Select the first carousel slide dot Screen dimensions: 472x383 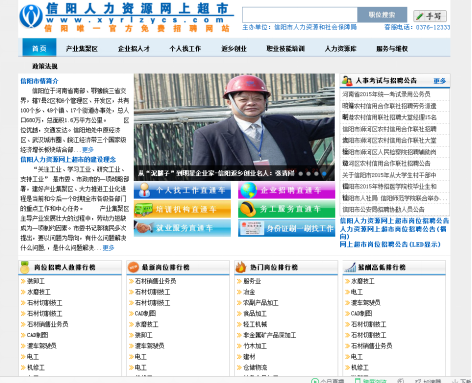coord(301,174)
